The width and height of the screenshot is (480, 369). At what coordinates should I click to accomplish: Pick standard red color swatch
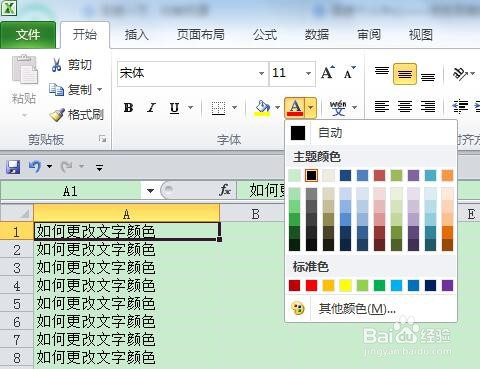click(x=311, y=286)
